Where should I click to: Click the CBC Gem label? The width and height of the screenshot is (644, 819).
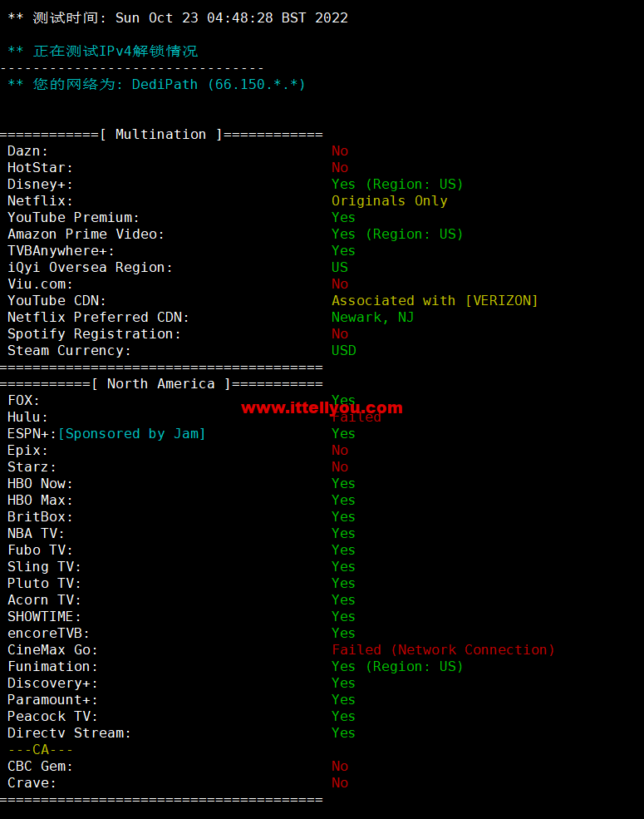[40, 767]
